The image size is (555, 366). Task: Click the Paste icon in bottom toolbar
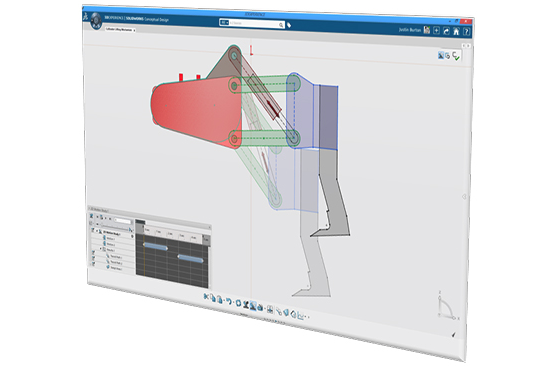220,300
